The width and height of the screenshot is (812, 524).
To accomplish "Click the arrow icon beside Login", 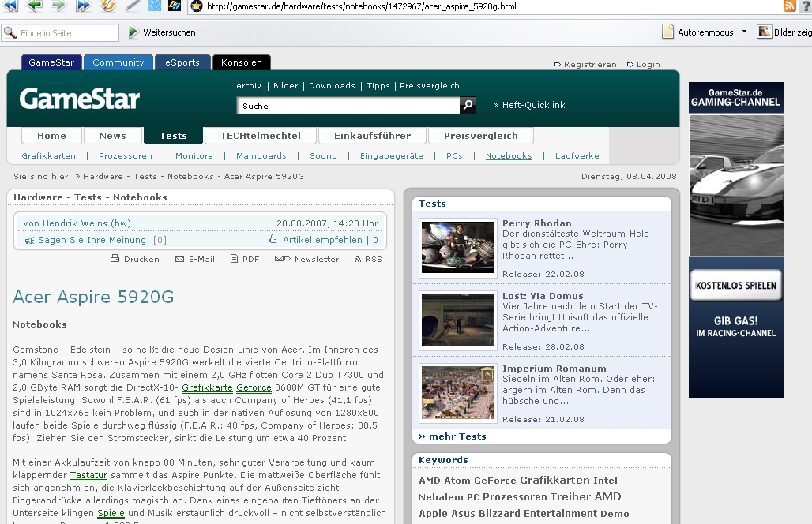I will (x=630, y=65).
